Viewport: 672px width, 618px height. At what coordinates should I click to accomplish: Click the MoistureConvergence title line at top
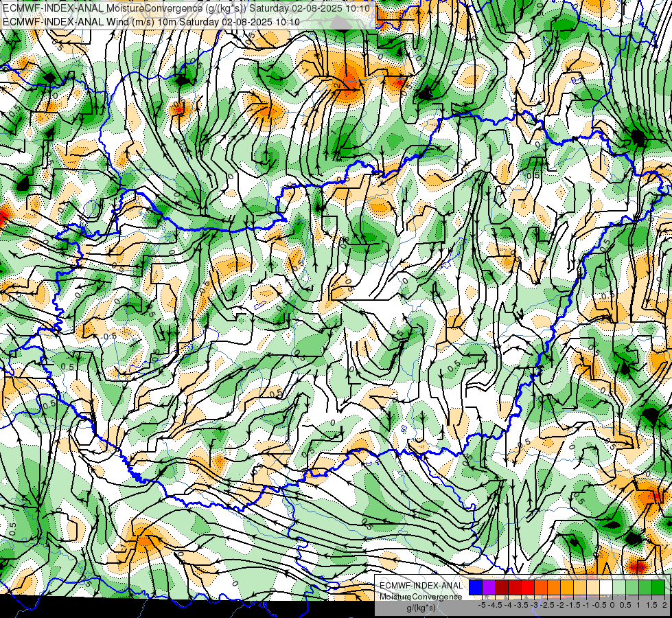(x=186, y=8)
